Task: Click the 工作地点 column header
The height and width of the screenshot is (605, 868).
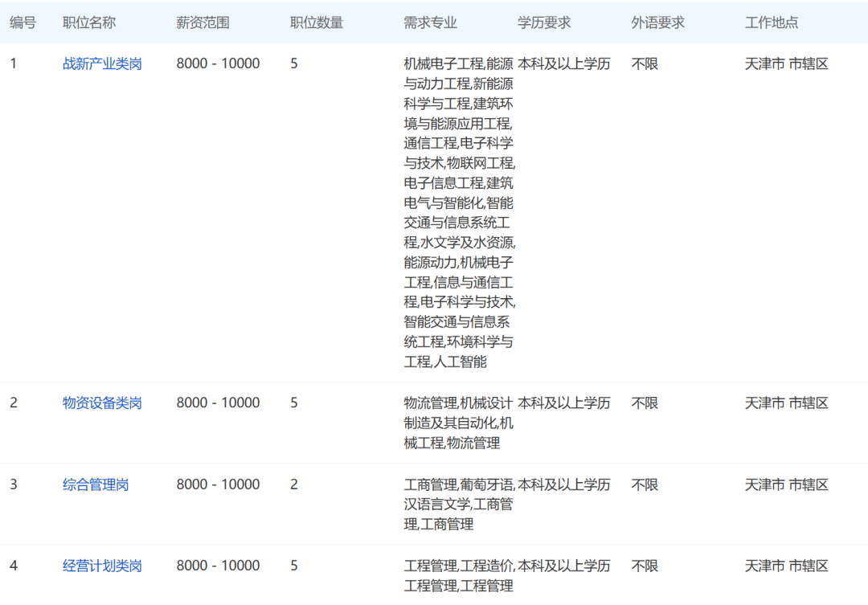Action: click(771, 22)
